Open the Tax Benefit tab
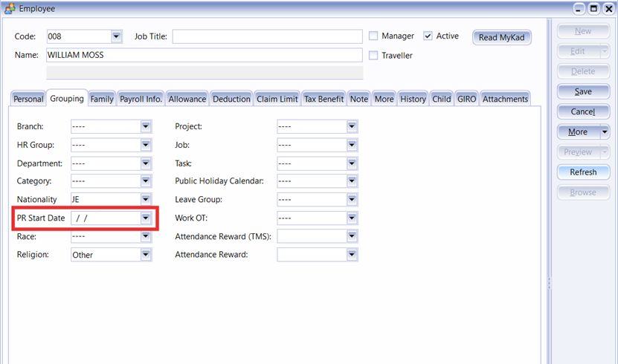Viewport: 618px width, 364px height. point(324,99)
